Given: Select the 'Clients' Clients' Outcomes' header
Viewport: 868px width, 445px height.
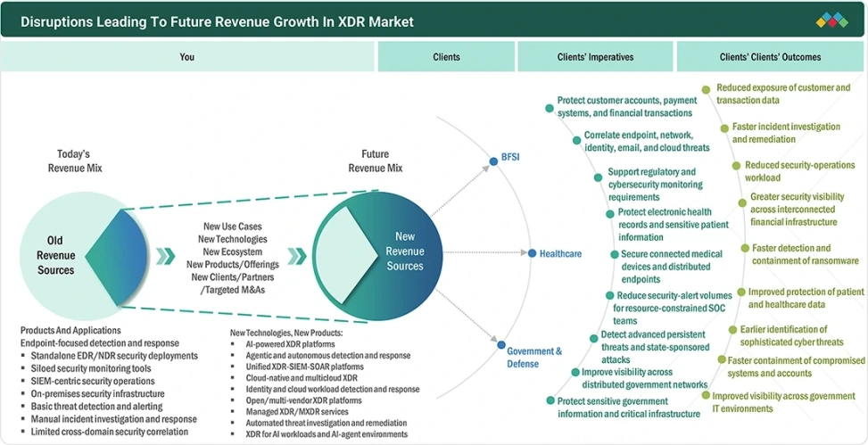Looking at the screenshot, I should (x=770, y=56).
